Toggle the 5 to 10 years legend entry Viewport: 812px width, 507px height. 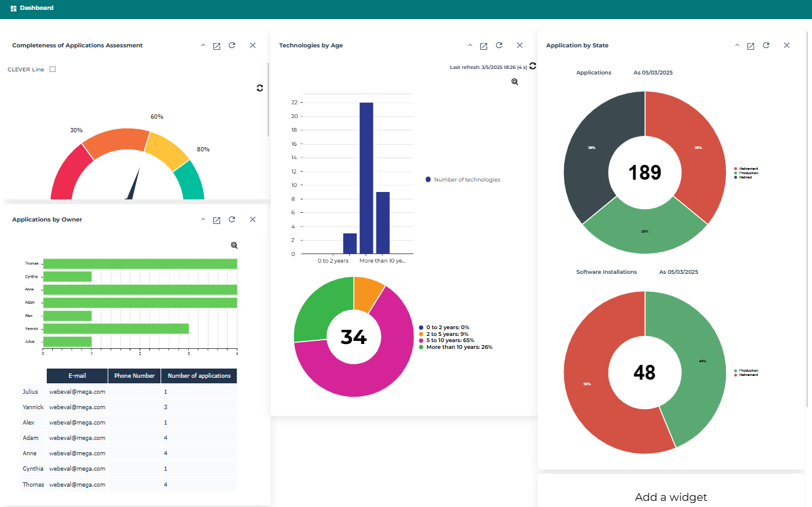[447, 340]
